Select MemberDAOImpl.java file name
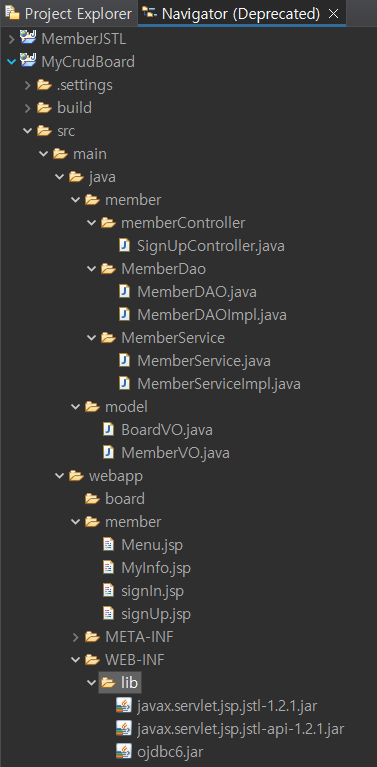 coord(212,315)
